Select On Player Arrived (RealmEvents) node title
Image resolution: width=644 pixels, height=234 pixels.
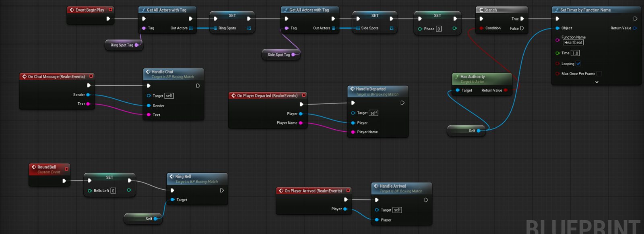(x=313, y=191)
